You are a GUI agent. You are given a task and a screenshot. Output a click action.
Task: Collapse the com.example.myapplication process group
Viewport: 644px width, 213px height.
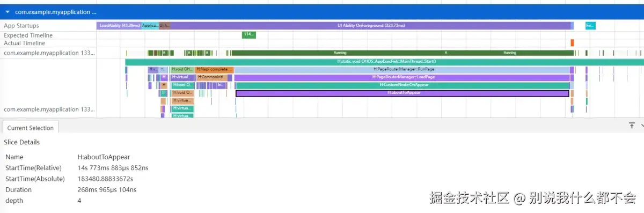[x=7, y=11]
